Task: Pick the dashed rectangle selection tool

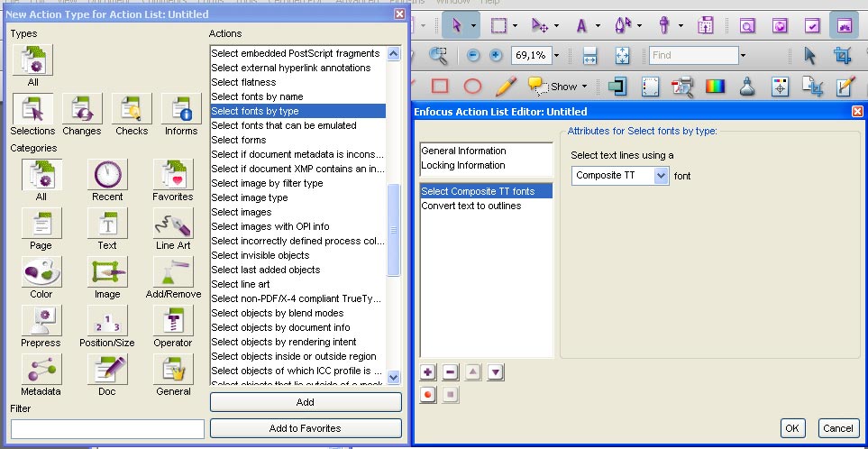Action: (498, 25)
